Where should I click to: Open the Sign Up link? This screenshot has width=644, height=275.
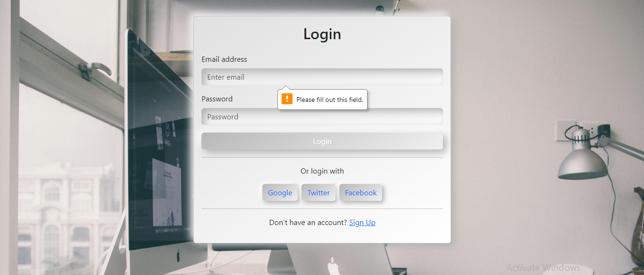pyautogui.click(x=362, y=223)
